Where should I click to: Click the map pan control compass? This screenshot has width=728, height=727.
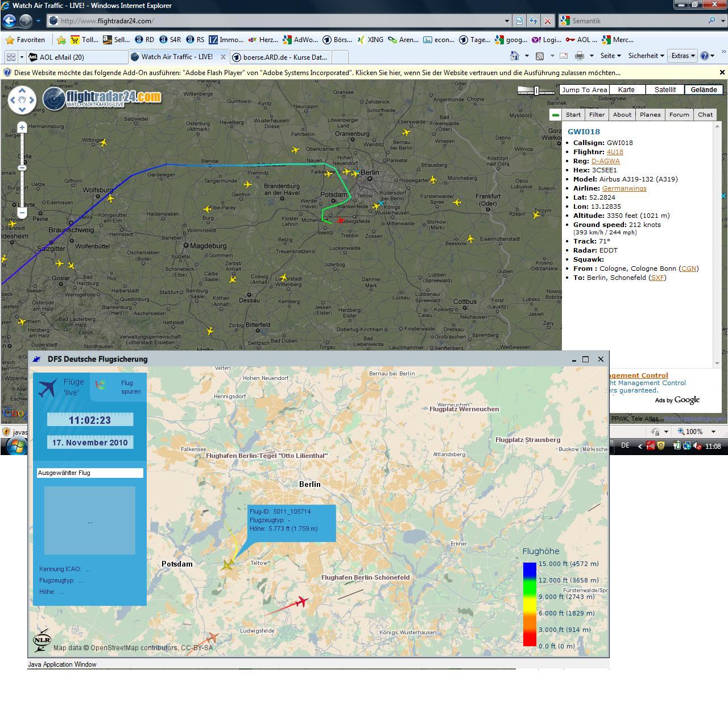click(22, 100)
